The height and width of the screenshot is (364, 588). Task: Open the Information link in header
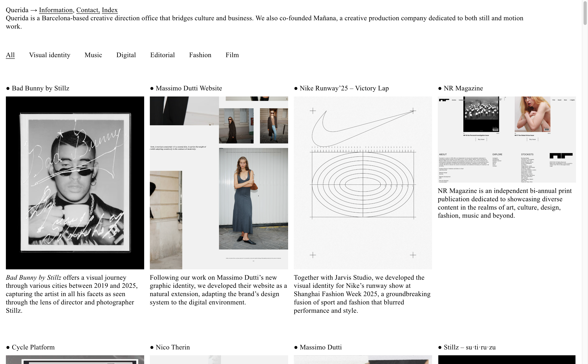(56, 10)
